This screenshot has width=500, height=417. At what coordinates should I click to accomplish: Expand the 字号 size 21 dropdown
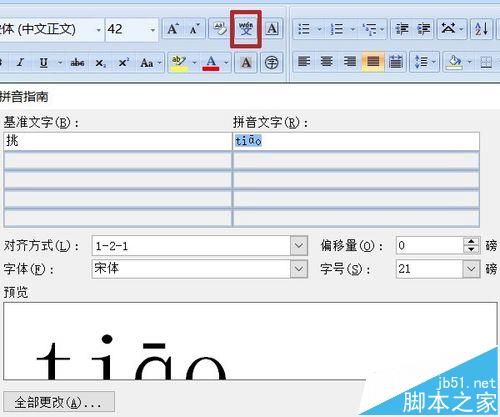pyautogui.click(x=471, y=269)
